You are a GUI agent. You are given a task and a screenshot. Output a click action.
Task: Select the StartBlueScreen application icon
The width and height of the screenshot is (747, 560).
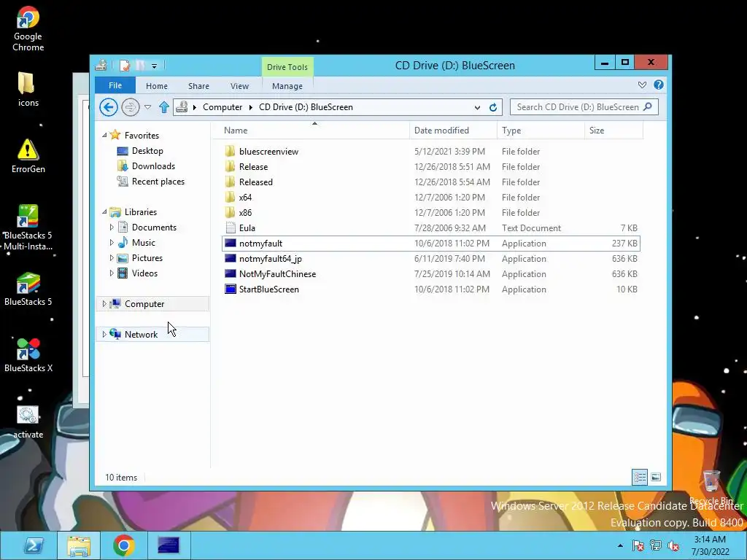pos(231,289)
